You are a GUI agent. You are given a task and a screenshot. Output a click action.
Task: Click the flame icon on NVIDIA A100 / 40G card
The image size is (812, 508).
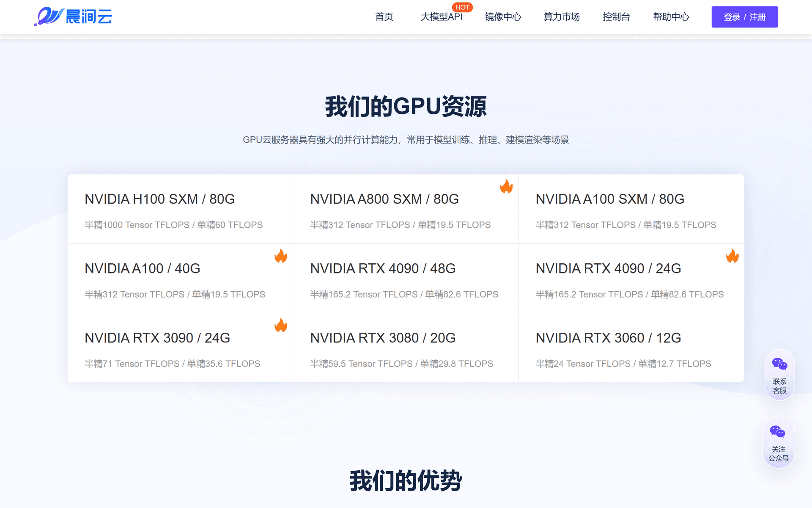[x=281, y=256]
